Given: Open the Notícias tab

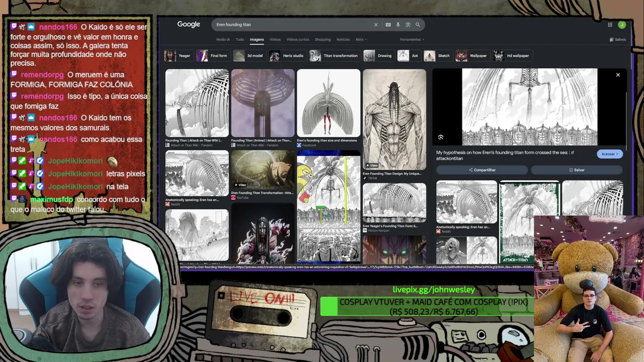Looking at the screenshot, I should pyautogui.click(x=343, y=40).
